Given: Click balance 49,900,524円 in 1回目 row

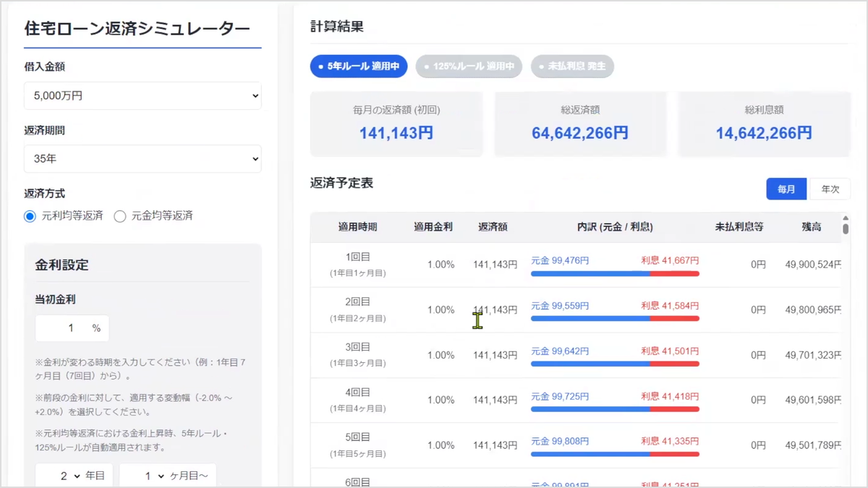Looking at the screenshot, I should pos(813,265).
